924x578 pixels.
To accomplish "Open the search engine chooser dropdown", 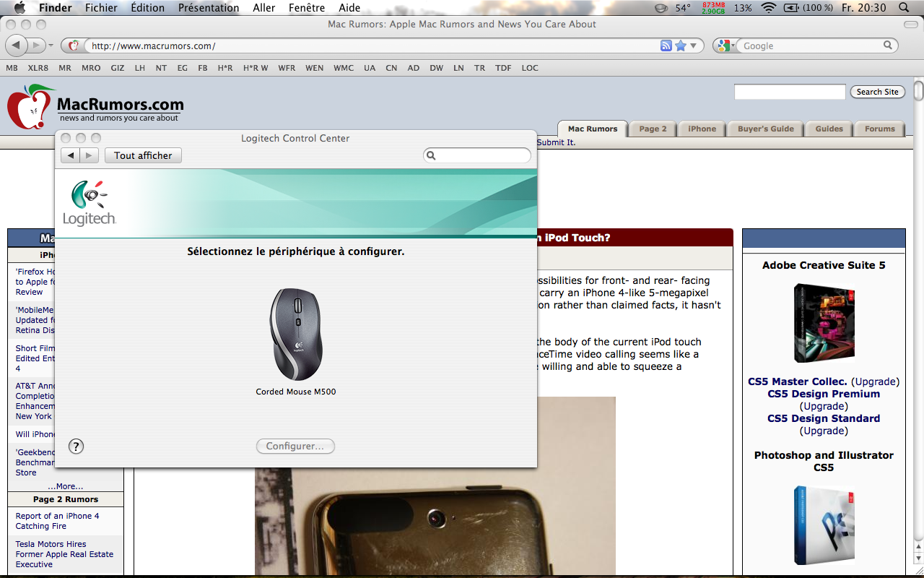I will [x=733, y=46].
